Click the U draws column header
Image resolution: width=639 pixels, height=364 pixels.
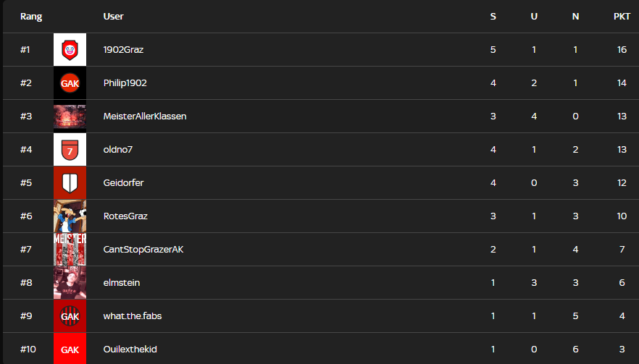(x=534, y=17)
